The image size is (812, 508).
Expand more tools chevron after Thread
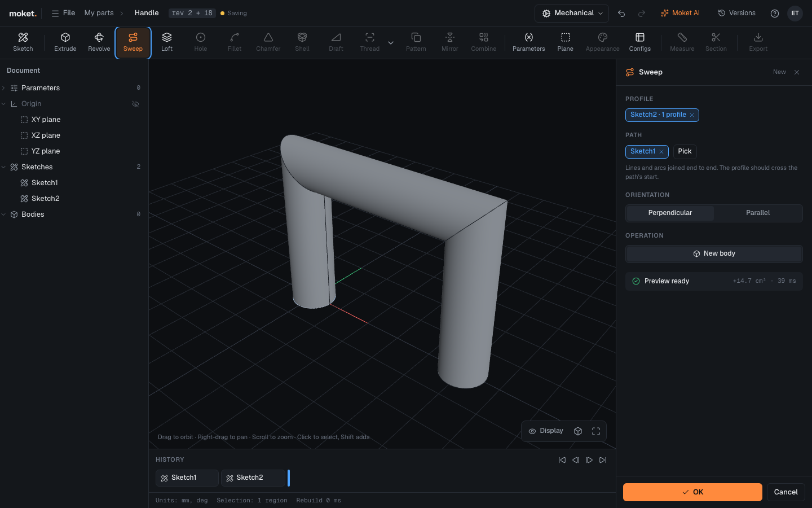(391, 43)
